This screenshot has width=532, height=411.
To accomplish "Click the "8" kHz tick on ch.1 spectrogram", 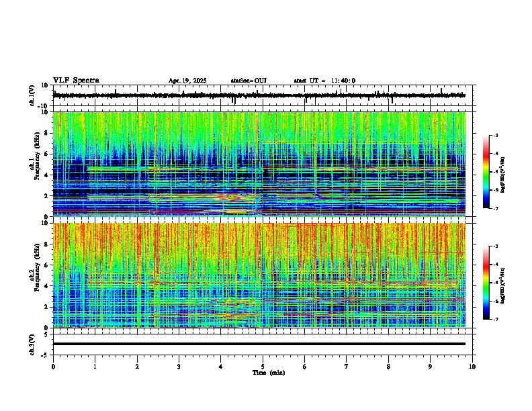I will click(x=47, y=133).
